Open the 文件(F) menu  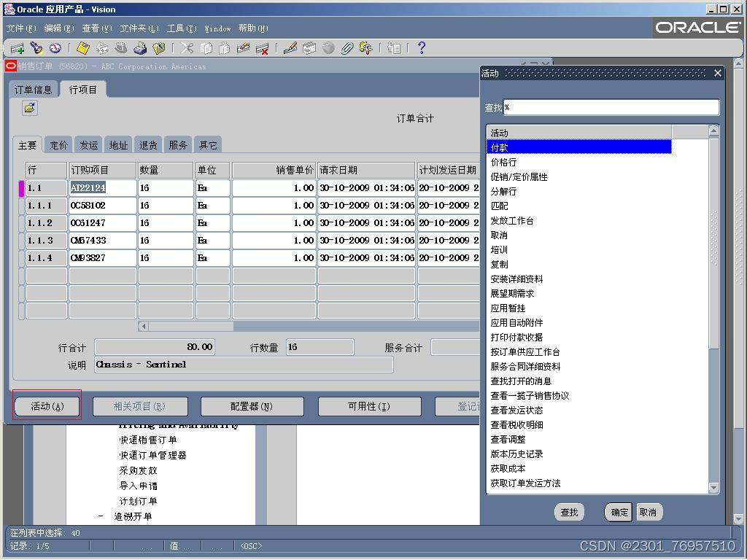click(21, 28)
